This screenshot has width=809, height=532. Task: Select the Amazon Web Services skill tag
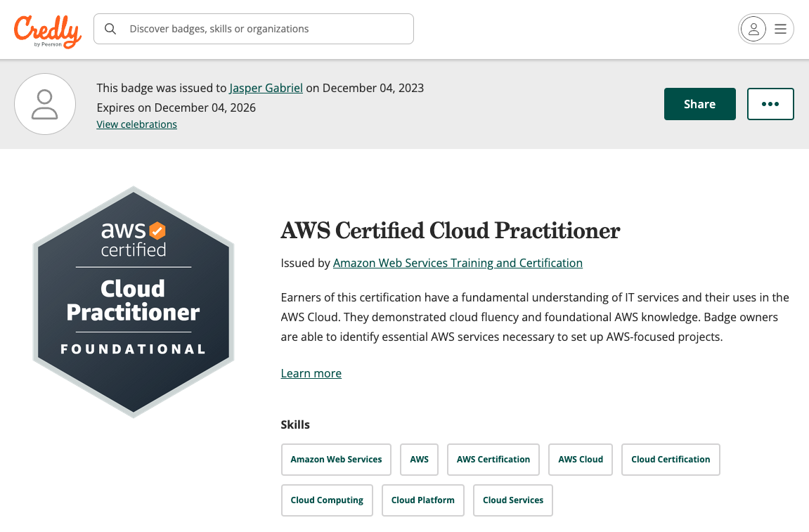[x=336, y=459]
